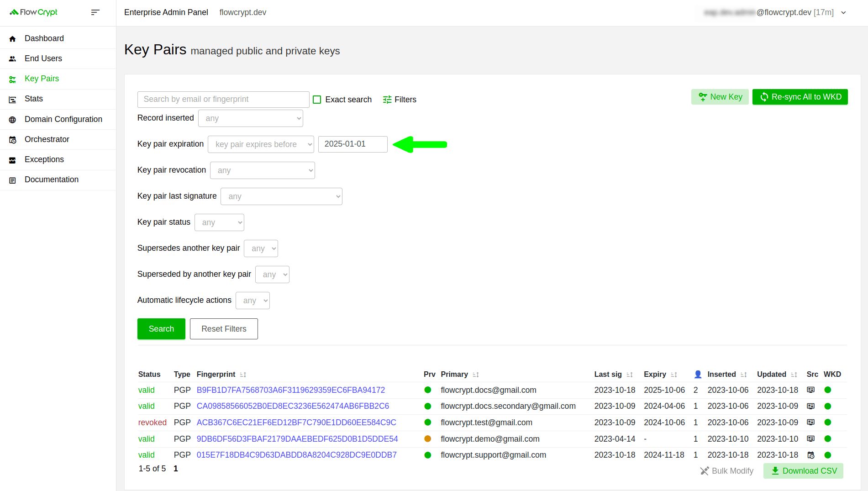Open fingerprint CA09858566052B0ED8EC3236E562474AB6FBB2C6
Viewport: 868px width, 491px height.
(293, 406)
